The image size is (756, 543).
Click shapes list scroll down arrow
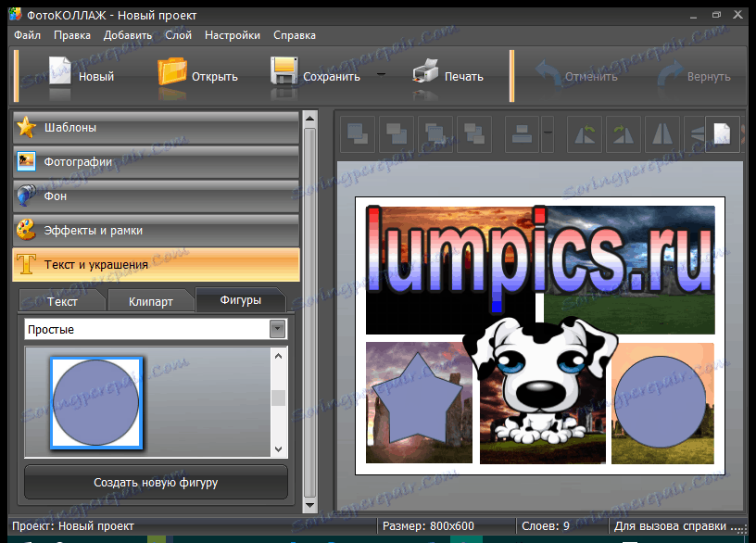tap(278, 449)
